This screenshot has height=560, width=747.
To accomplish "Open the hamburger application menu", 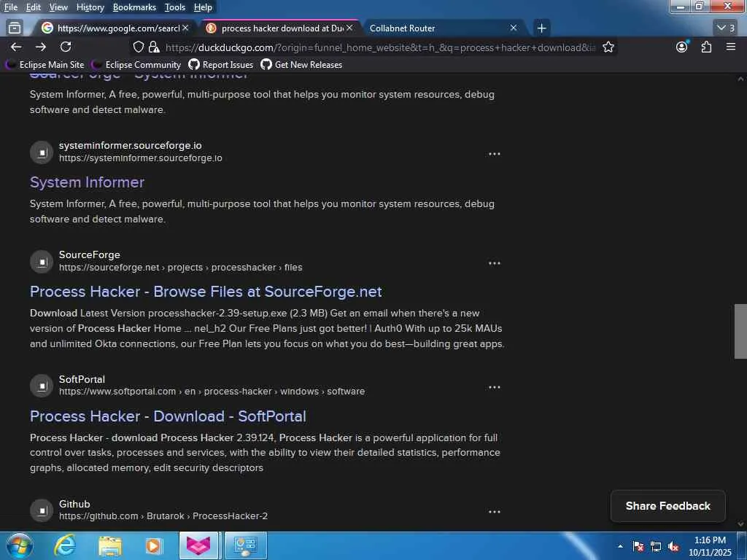I will point(731,47).
